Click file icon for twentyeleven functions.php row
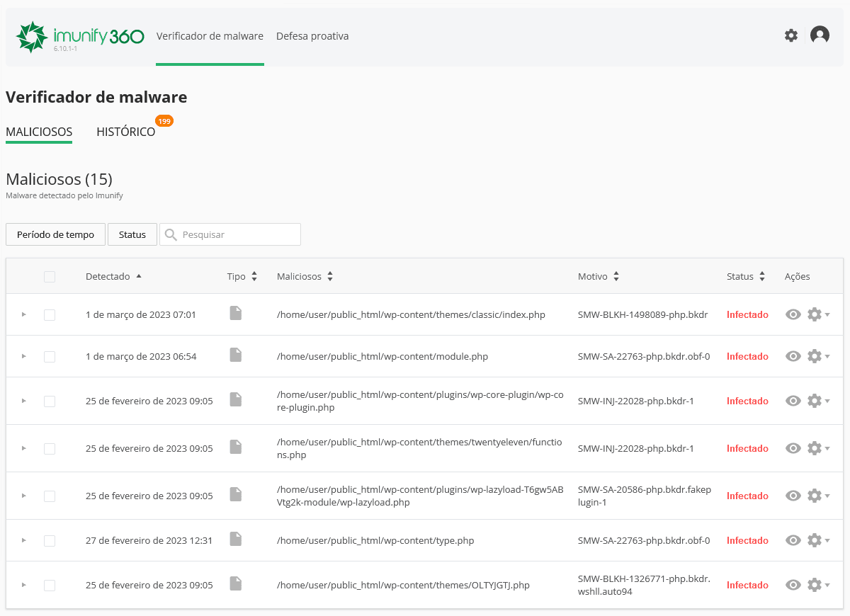 click(235, 447)
